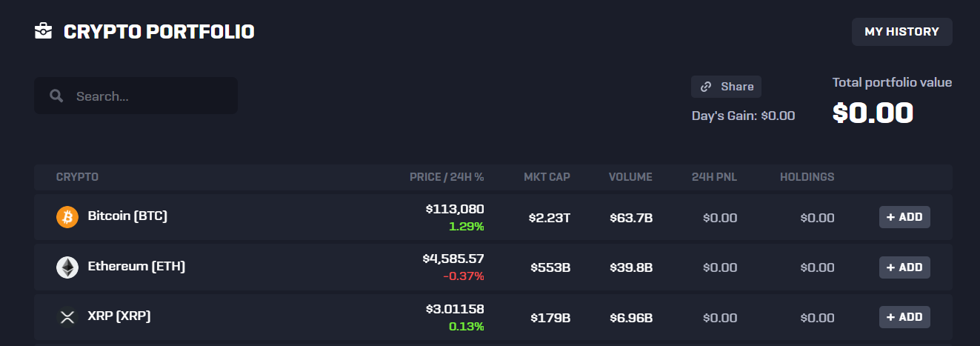980x346 pixels.
Task: Open the Bitcoin (BTC) name link
Action: pos(127,216)
